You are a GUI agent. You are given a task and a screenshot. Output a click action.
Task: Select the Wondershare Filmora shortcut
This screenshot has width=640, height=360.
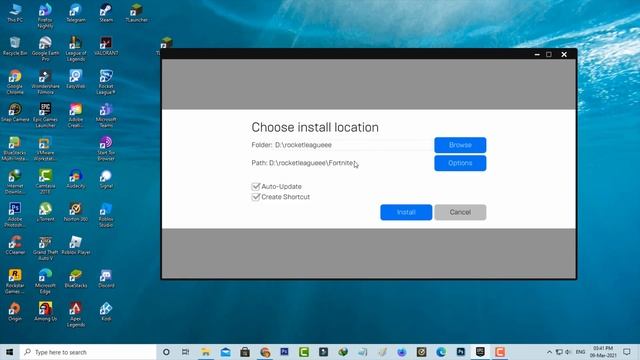tap(45, 82)
